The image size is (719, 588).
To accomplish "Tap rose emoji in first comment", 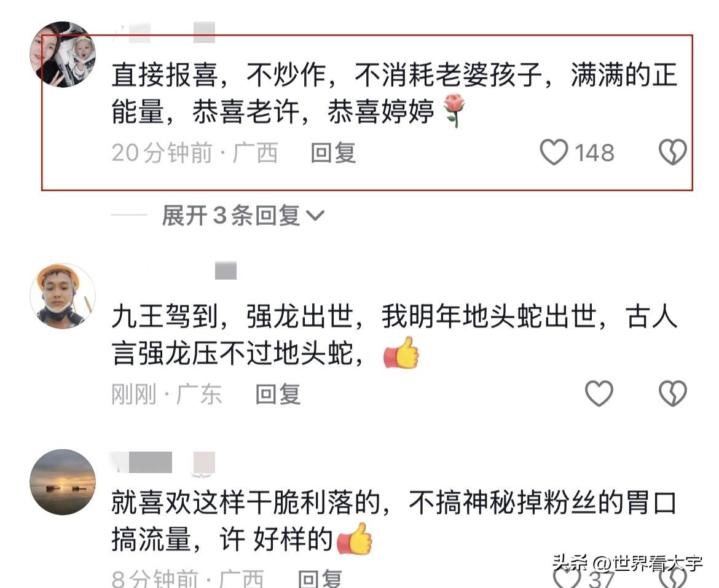I will pyautogui.click(x=455, y=110).
